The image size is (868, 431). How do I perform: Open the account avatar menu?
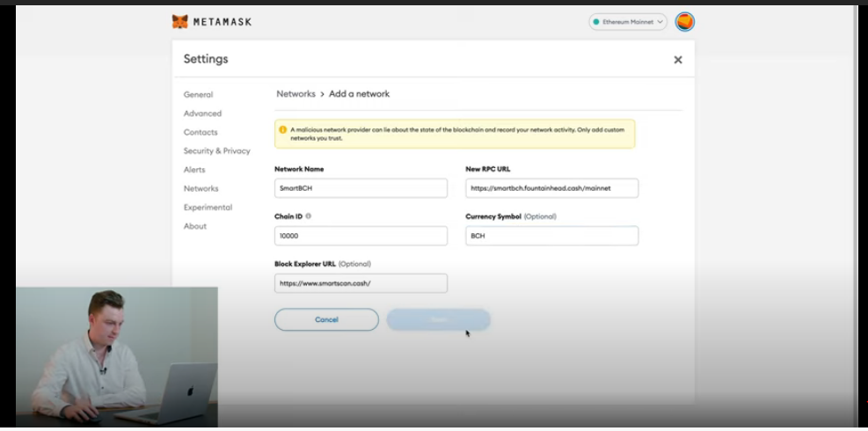pyautogui.click(x=685, y=22)
